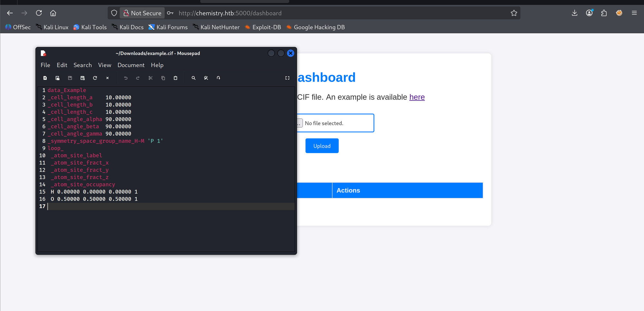Paste using the clipboard toolbar icon
The height and width of the screenshot is (311, 644).
tap(175, 78)
